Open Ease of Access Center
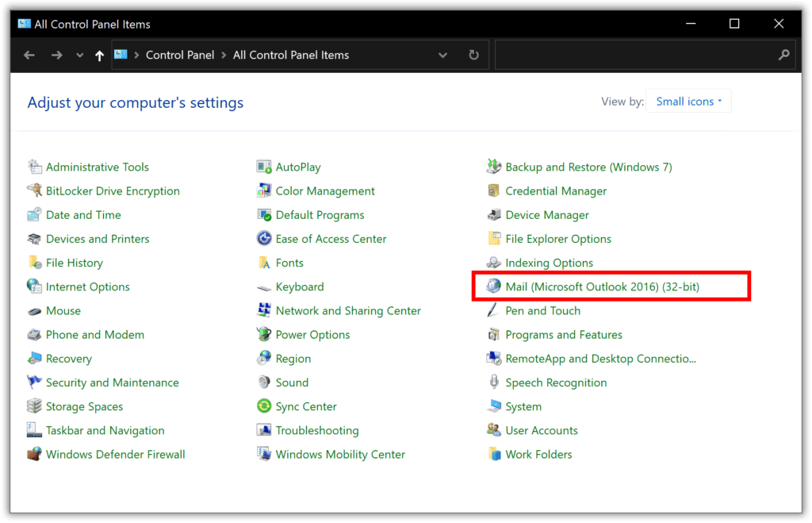The image size is (812, 523). (331, 238)
